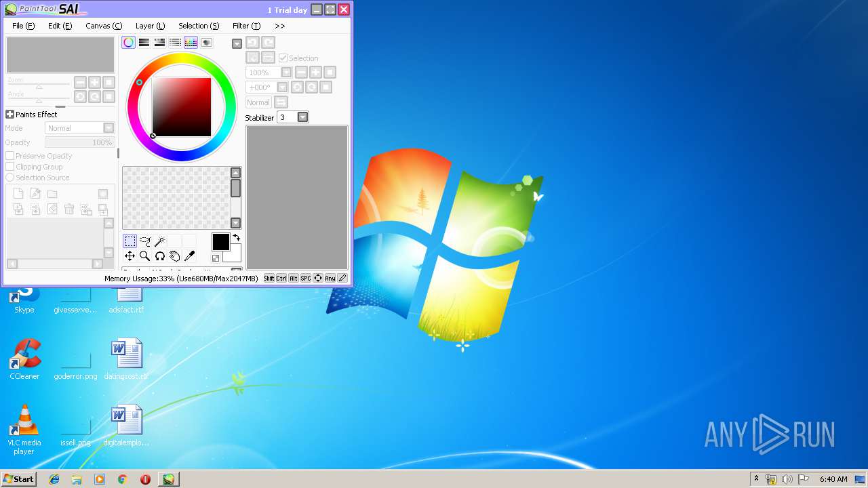Select the Move tool
Image resolution: width=868 pixels, height=488 pixels.
point(130,256)
